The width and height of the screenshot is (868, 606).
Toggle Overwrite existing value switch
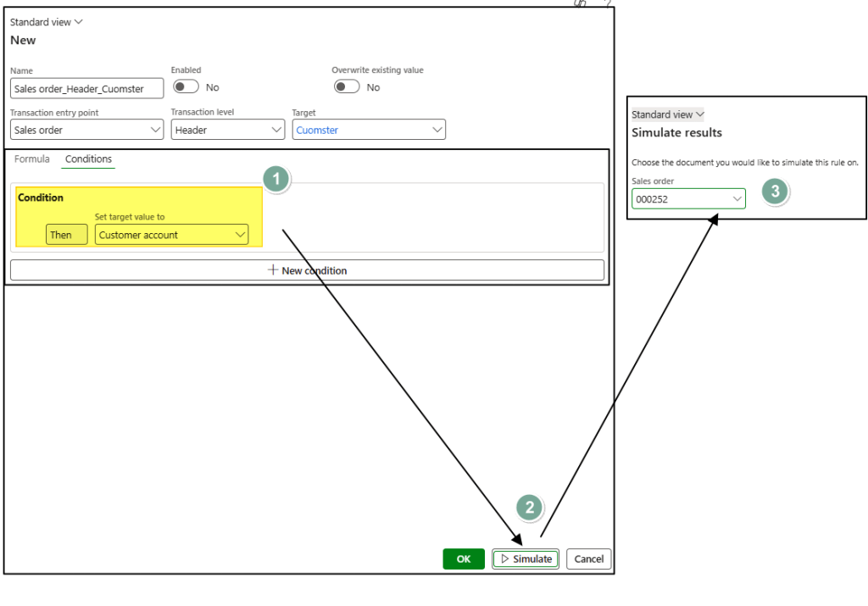point(346,86)
